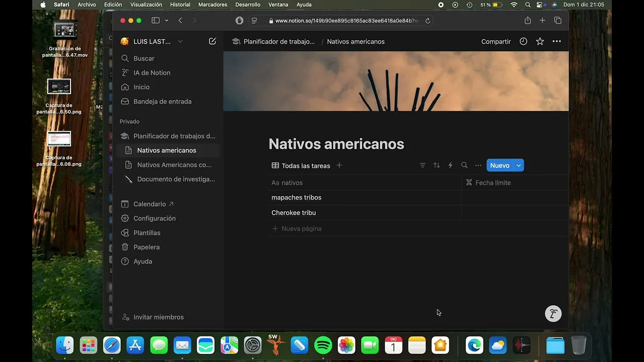Click the Compartir button
644x362 pixels.
coord(496,42)
